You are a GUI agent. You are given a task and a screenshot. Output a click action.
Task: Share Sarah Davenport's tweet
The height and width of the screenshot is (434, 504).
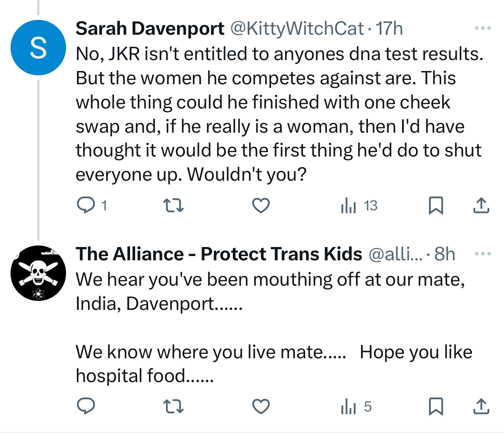coord(481,205)
